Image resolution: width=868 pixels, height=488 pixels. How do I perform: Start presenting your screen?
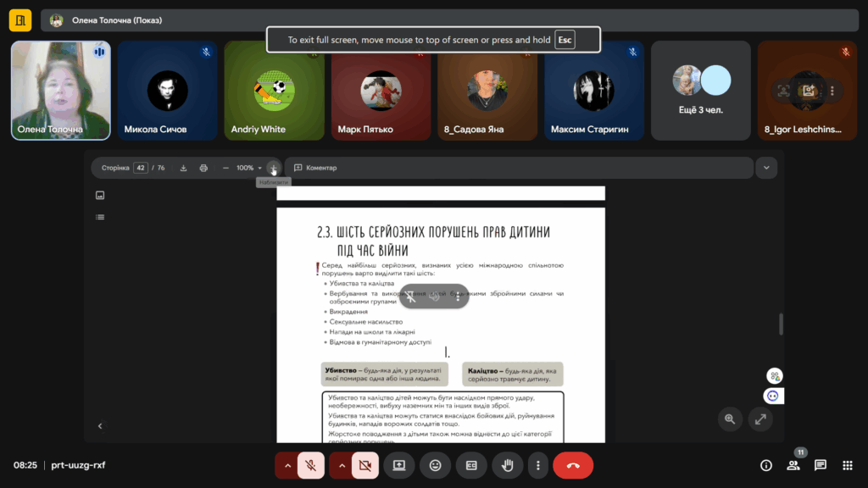click(x=398, y=465)
